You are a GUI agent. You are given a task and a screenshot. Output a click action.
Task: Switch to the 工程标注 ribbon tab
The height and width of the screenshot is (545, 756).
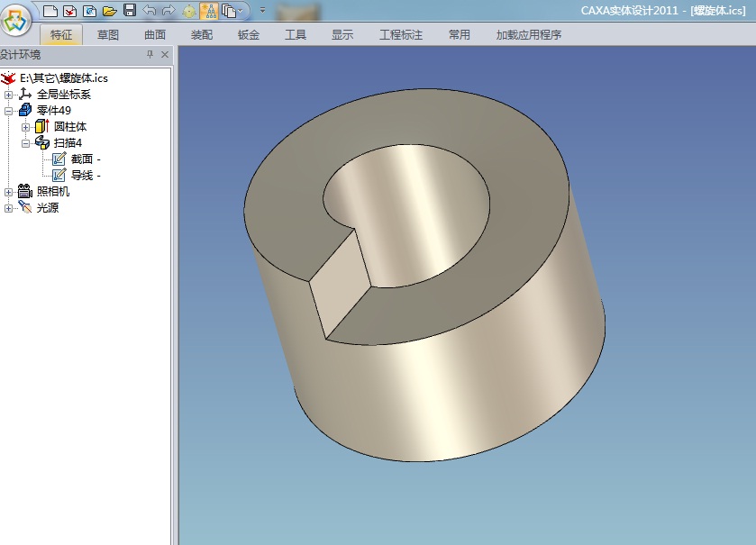click(400, 35)
